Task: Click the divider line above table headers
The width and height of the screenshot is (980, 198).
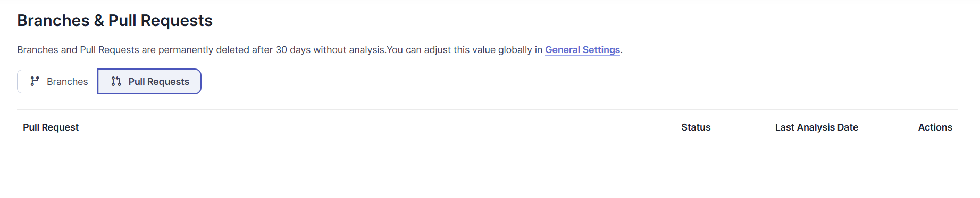Action: [488, 109]
